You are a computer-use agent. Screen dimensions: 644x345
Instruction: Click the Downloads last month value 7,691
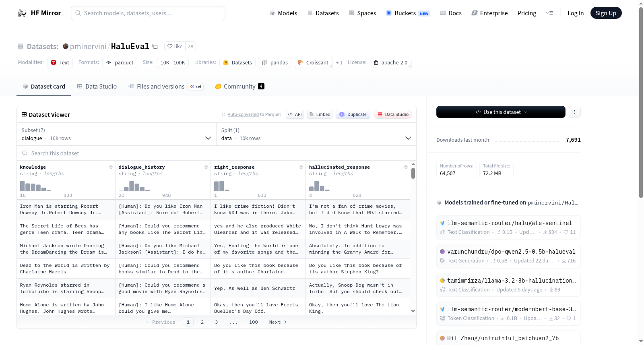(x=573, y=140)
